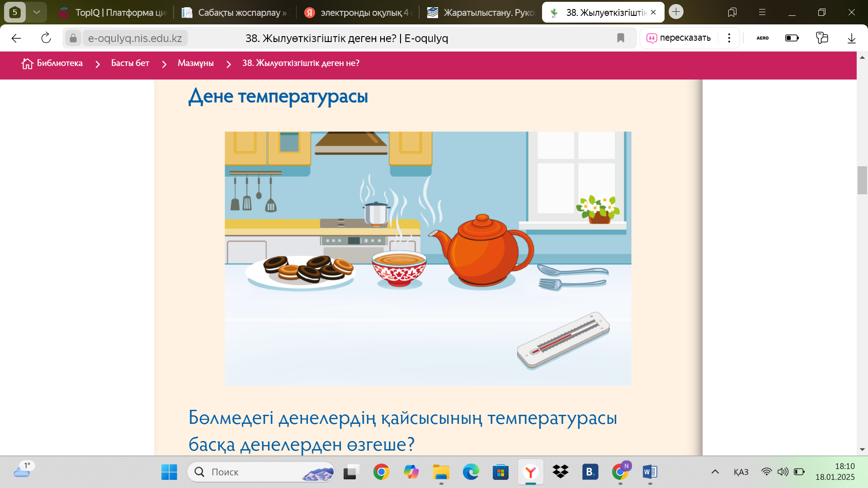This screenshot has width=868, height=488.
Task: Go back using the back arrow
Action: coord(16,38)
